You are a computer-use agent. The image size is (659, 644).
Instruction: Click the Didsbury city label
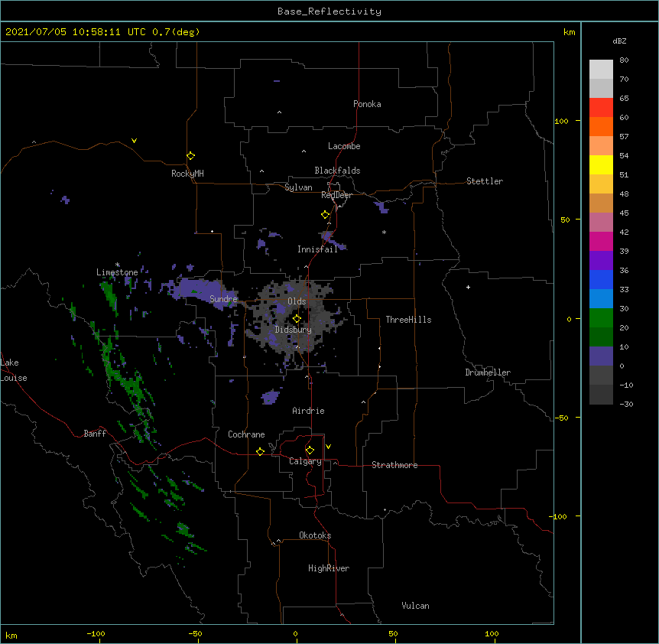(x=294, y=330)
